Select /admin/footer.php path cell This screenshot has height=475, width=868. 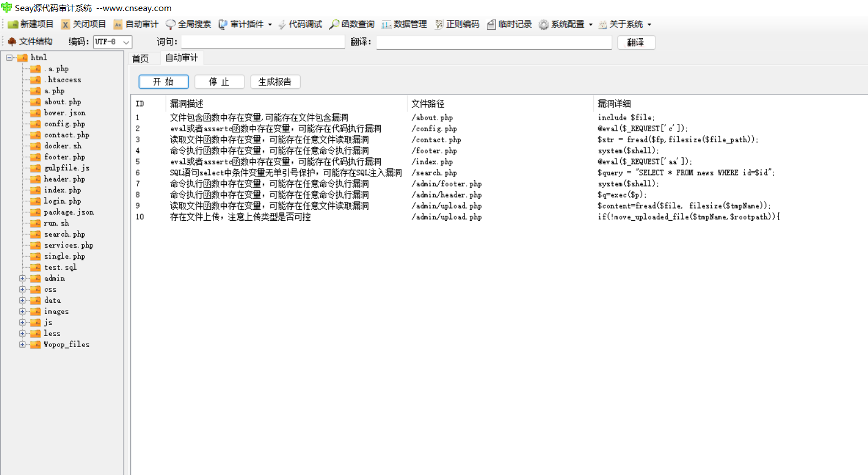coord(446,184)
